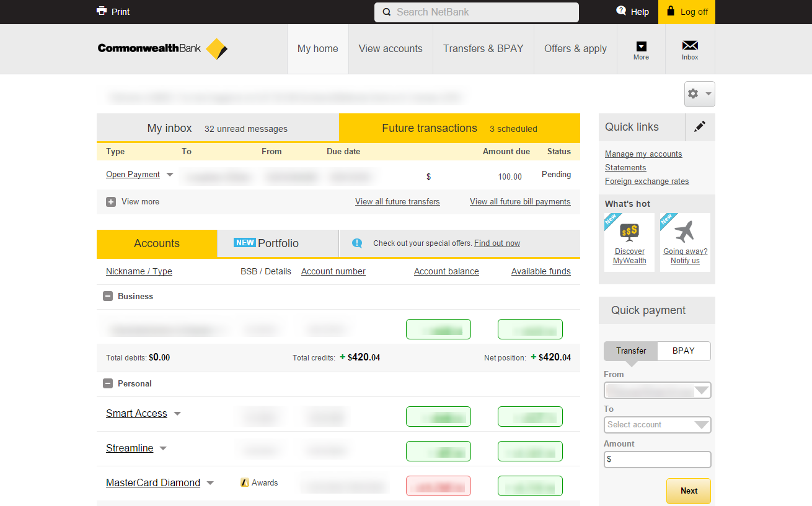Switch to the Portfolio tab
The height and width of the screenshot is (506, 812).
[278, 243]
